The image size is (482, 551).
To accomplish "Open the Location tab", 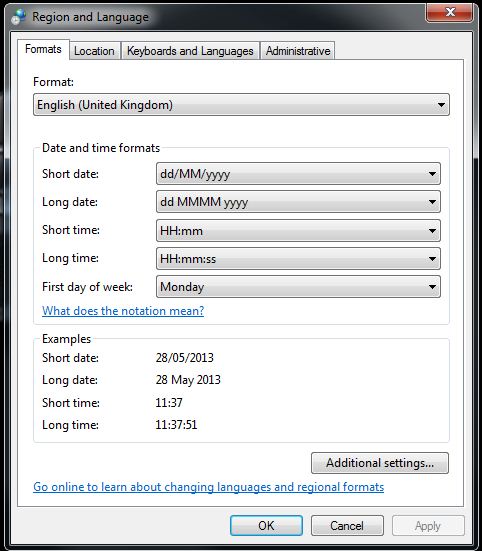I will pos(95,51).
